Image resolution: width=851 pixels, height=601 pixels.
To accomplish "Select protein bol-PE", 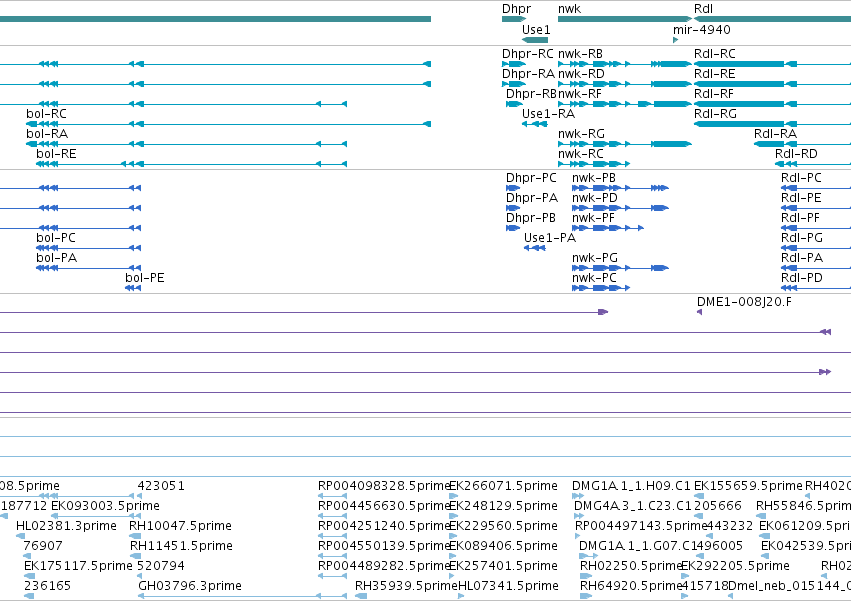I will pos(144,278).
